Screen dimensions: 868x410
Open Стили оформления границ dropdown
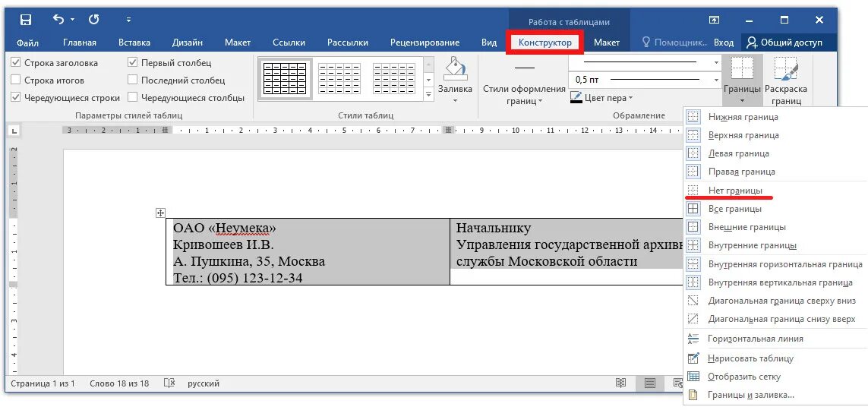click(x=524, y=94)
